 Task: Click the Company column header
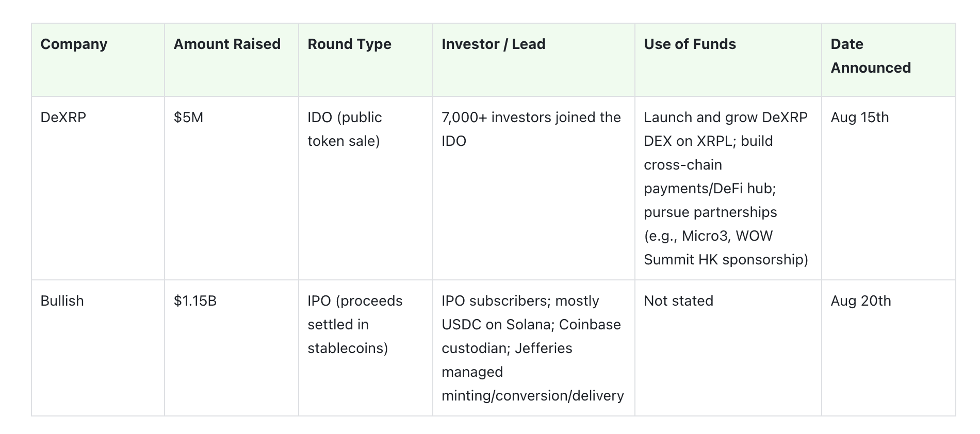[74, 44]
